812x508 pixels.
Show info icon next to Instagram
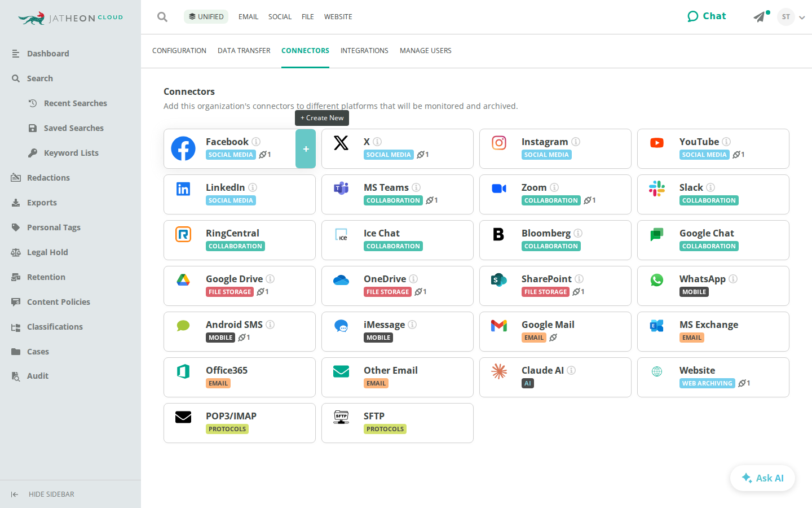576,142
